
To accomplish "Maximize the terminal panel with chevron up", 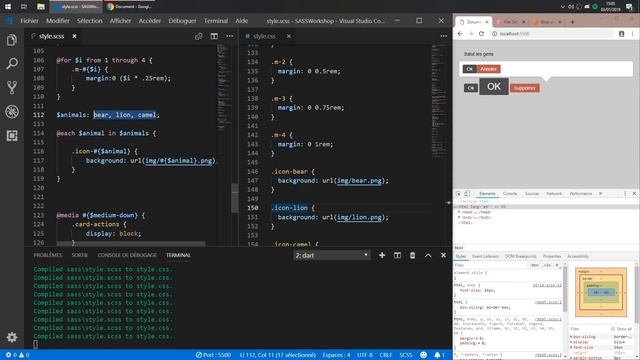I will click(x=428, y=255).
